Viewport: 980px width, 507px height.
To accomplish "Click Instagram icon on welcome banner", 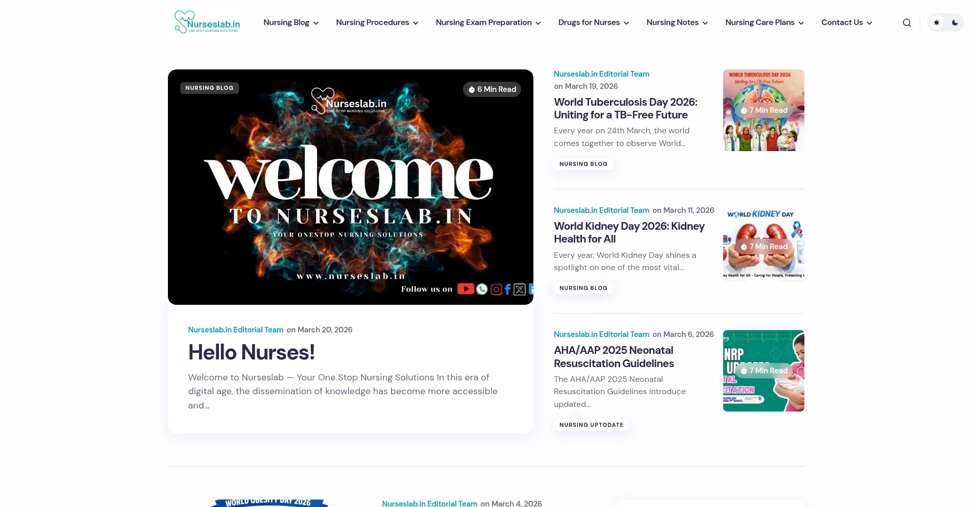I will tap(496, 289).
